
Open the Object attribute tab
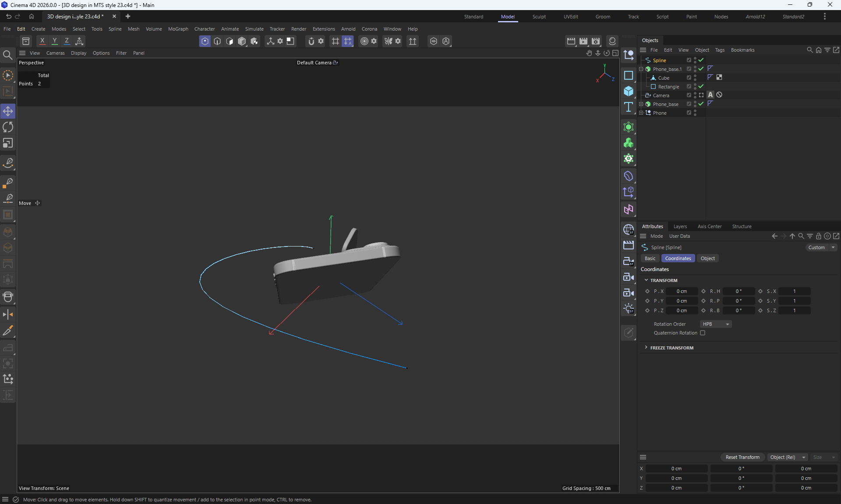point(707,258)
